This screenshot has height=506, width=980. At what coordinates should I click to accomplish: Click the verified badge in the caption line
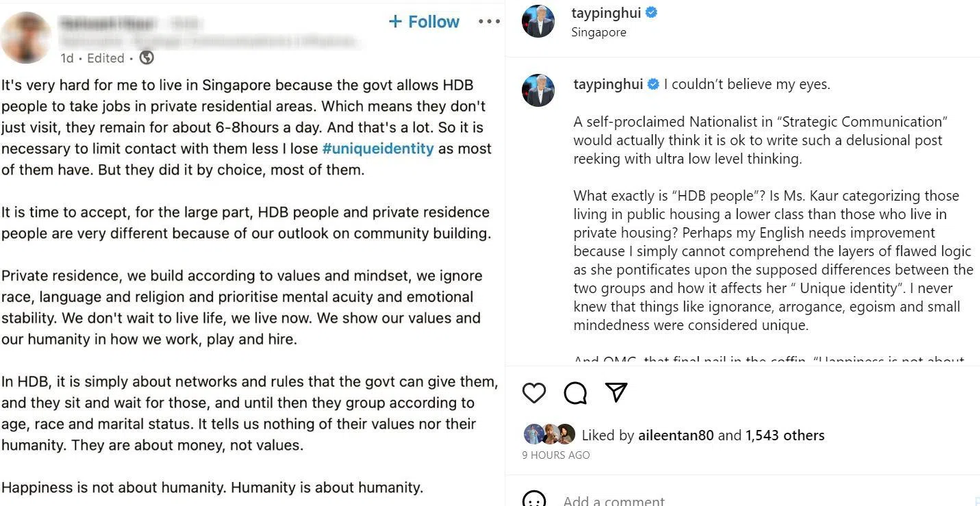point(653,84)
